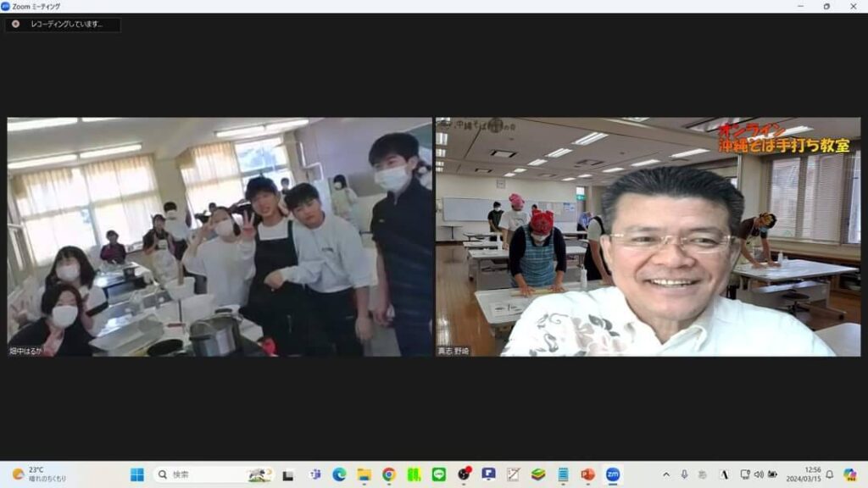
Task: Click the taskbar search box
Action: click(214, 474)
